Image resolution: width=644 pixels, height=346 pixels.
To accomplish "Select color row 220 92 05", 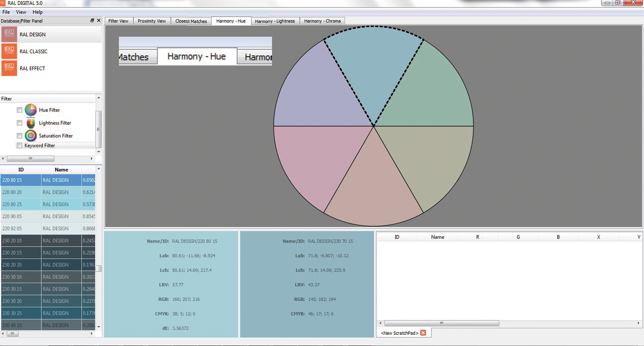I will (x=48, y=228).
